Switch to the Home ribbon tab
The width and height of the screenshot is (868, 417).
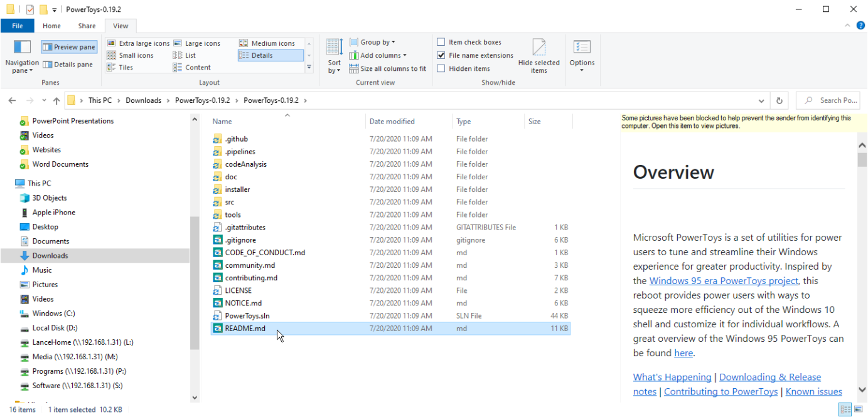[51, 26]
